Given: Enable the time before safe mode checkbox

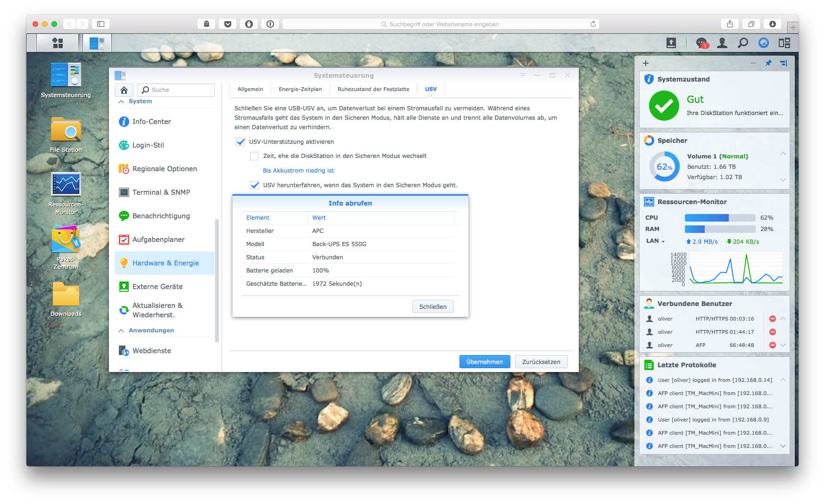Looking at the screenshot, I should 254,156.
